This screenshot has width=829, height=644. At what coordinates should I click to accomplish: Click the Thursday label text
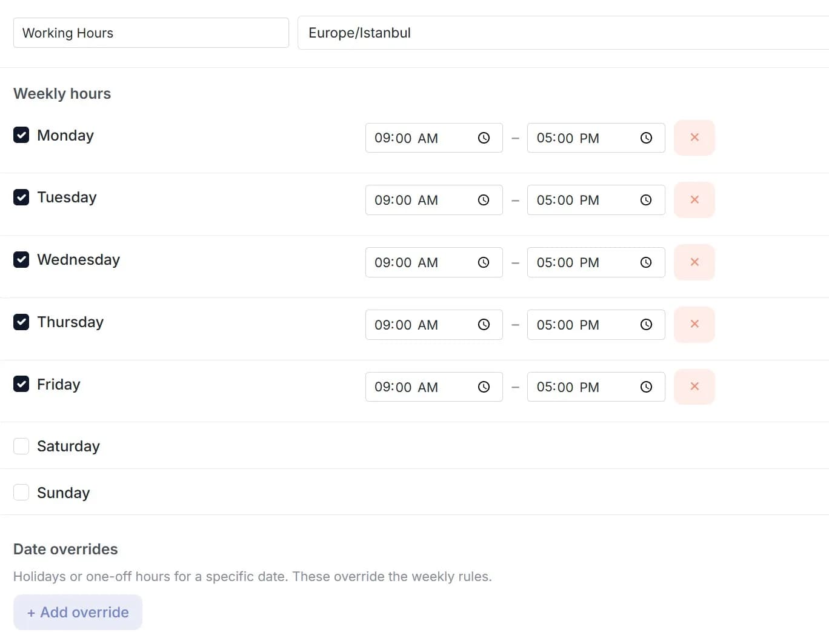pos(70,322)
